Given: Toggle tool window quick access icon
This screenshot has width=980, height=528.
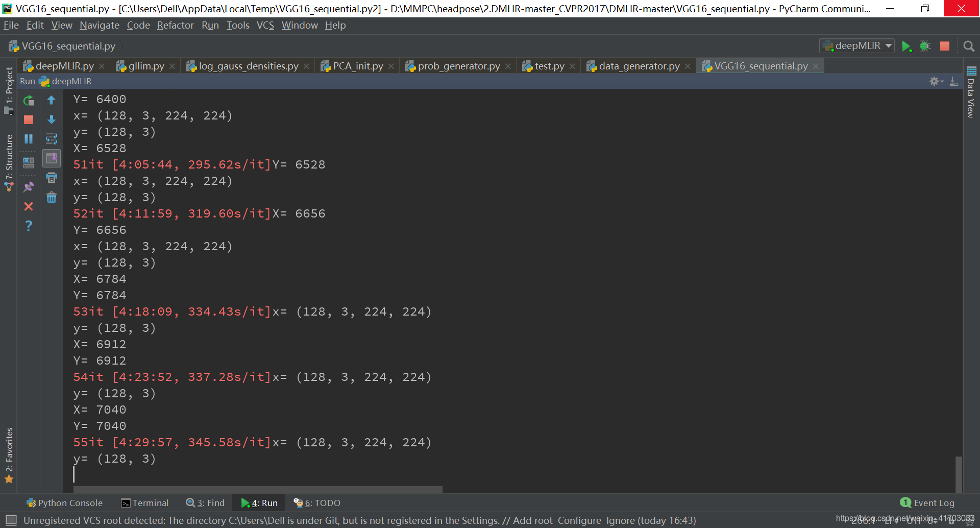Looking at the screenshot, I should pyautogui.click(x=10, y=520).
